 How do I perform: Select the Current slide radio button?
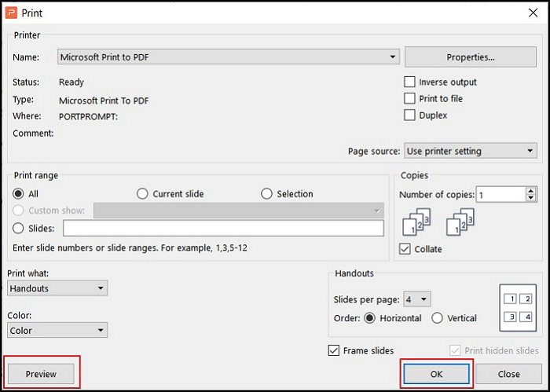(142, 194)
